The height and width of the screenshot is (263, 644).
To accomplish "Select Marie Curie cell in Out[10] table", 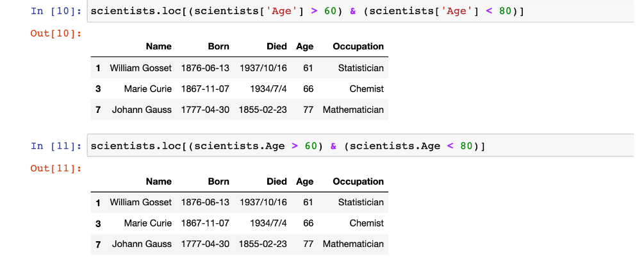I will (148, 89).
